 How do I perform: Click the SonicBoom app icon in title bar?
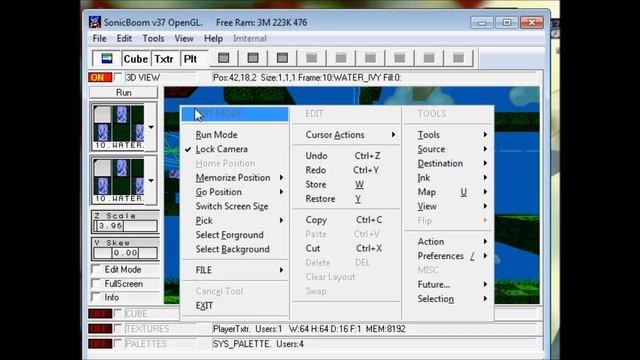point(95,22)
